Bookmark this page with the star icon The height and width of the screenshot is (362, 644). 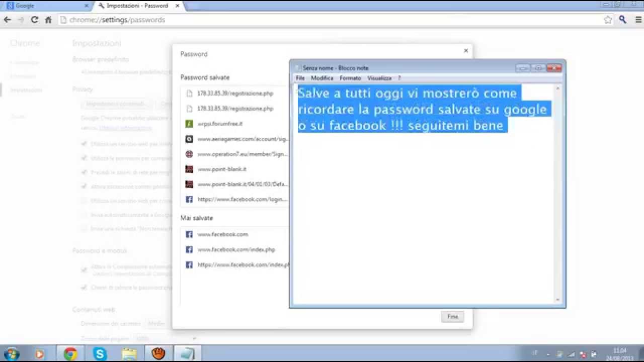(x=608, y=20)
